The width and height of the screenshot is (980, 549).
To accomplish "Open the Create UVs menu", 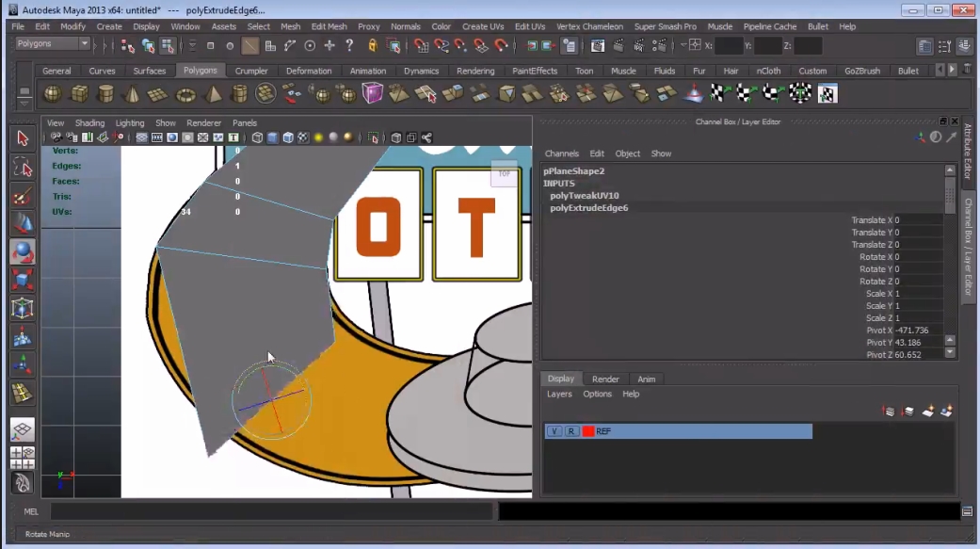I will [483, 26].
